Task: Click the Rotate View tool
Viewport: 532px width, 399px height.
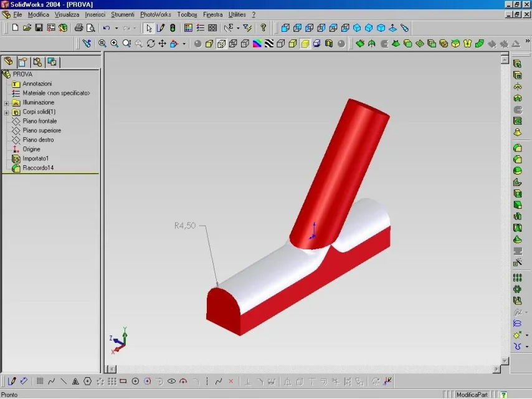Action: click(151, 44)
